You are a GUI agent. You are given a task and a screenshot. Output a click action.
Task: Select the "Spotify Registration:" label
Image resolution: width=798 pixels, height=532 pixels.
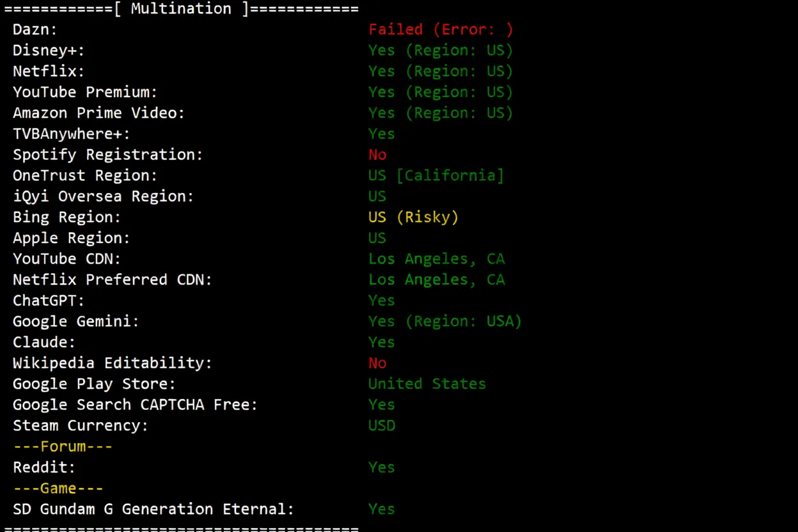(x=108, y=155)
